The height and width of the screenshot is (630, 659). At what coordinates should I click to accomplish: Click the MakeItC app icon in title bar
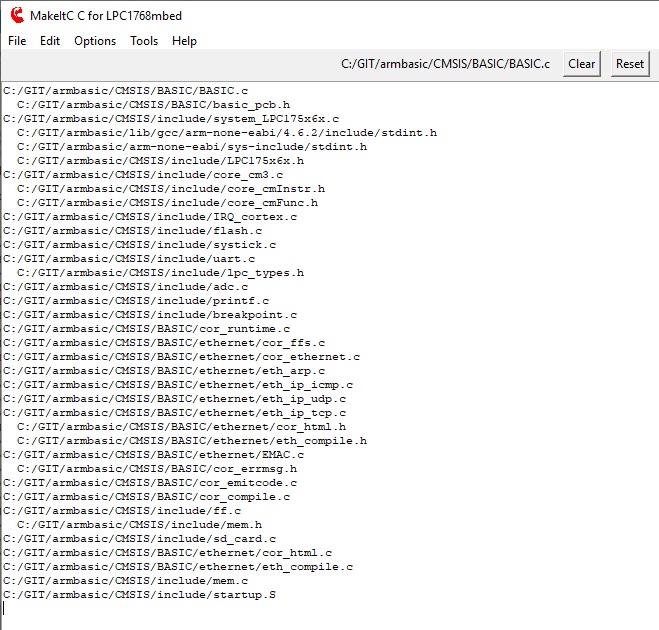17,15
